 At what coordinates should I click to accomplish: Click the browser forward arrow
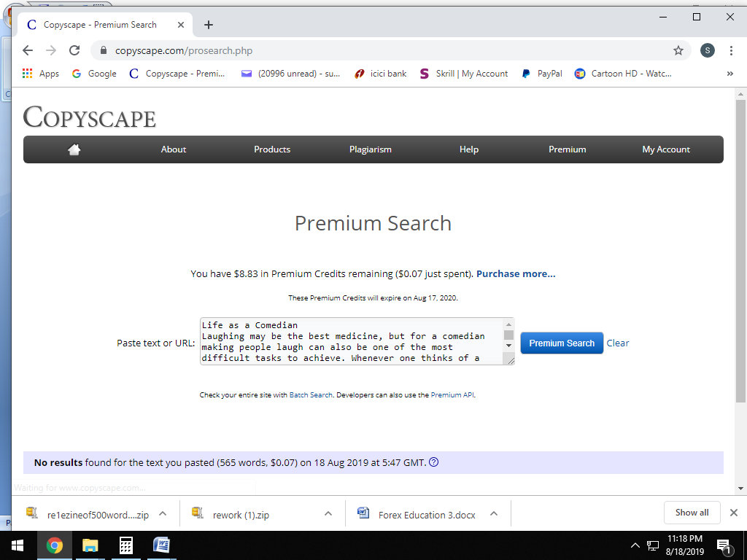[x=51, y=50]
